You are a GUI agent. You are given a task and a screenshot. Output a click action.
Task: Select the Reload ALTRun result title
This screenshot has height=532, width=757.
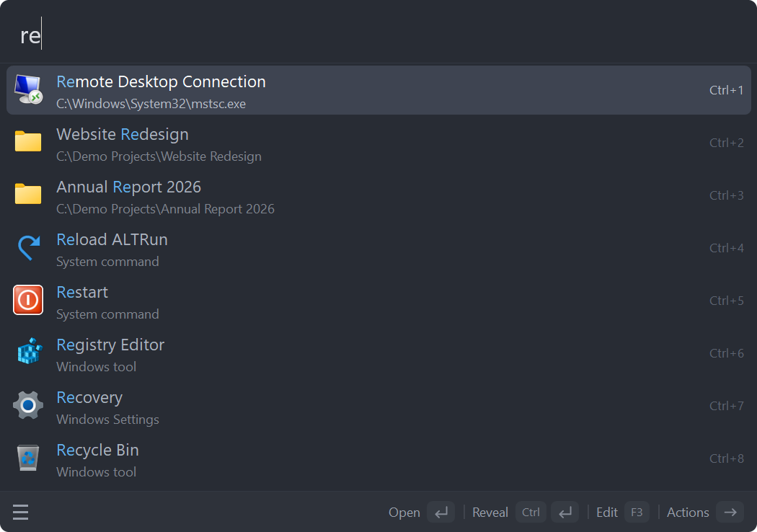click(112, 239)
